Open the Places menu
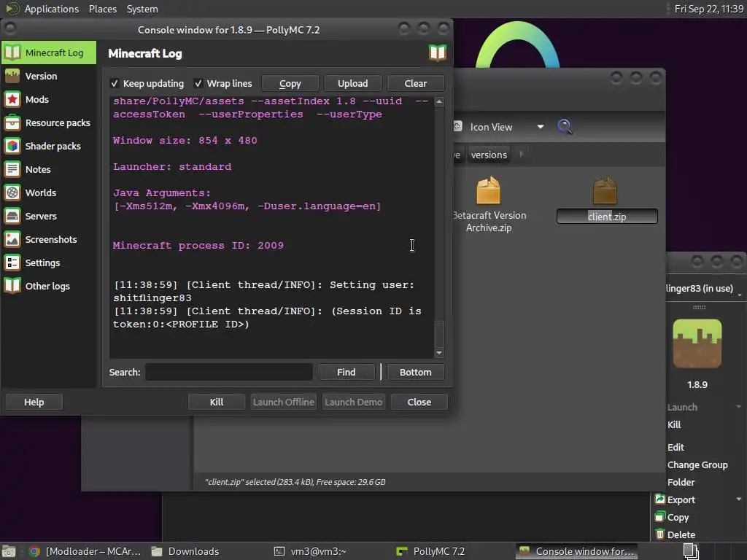The height and width of the screenshot is (560, 747). [x=102, y=9]
